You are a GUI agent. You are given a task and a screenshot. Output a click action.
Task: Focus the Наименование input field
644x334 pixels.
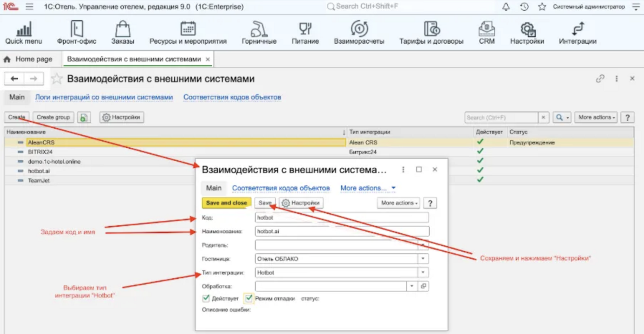pos(342,231)
